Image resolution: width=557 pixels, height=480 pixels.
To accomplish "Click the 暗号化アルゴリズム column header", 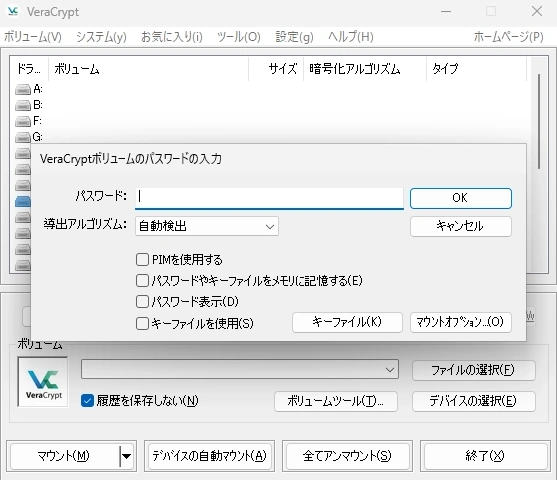I will (x=365, y=69).
